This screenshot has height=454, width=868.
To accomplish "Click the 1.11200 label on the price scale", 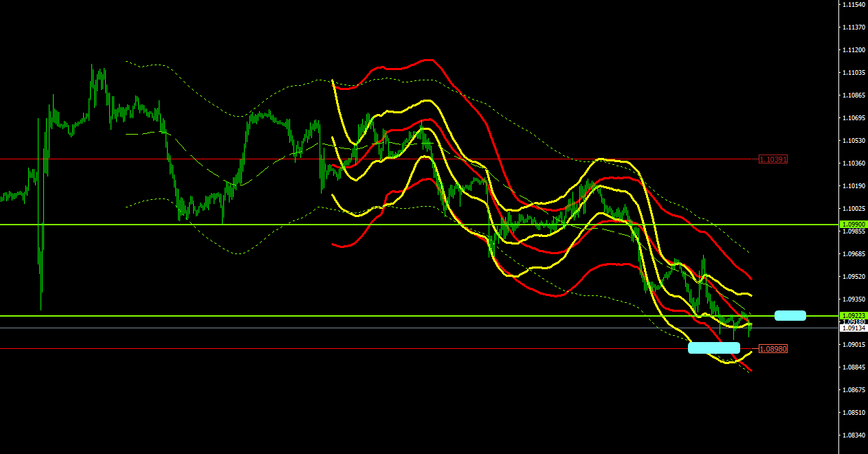I will coord(854,50).
